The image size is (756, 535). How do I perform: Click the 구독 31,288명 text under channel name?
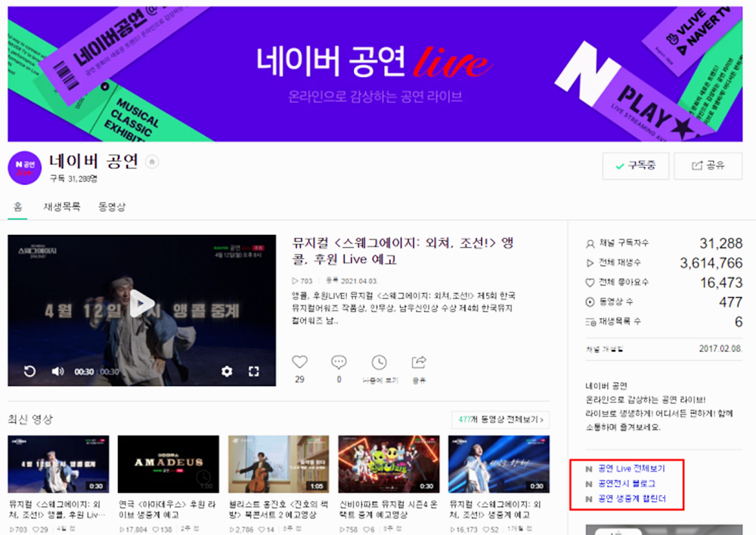click(74, 179)
